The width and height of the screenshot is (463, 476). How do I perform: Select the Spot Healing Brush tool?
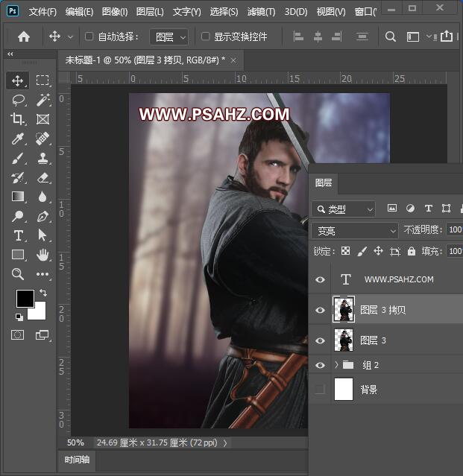point(42,139)
